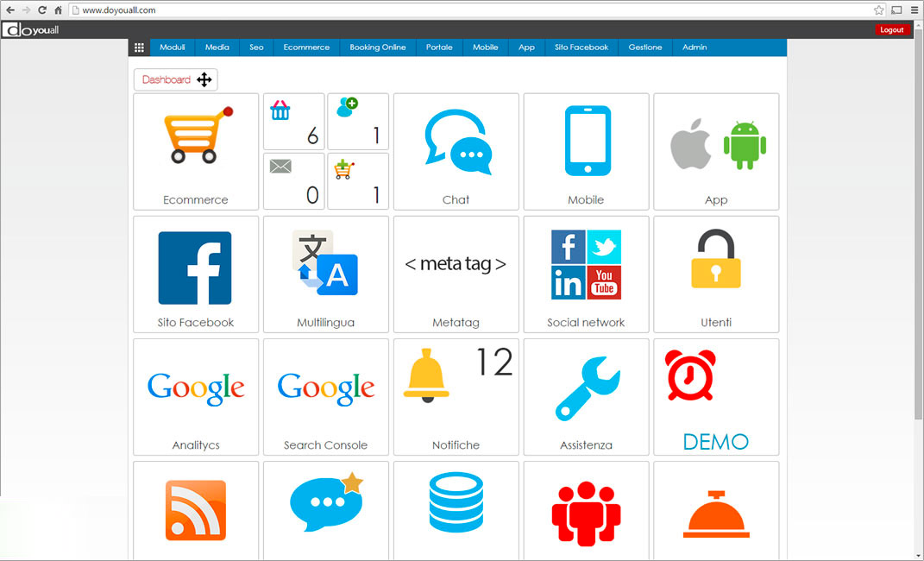Click the orange RSS feed tile
The image size is (924, 561).
[x=196, y=511]
